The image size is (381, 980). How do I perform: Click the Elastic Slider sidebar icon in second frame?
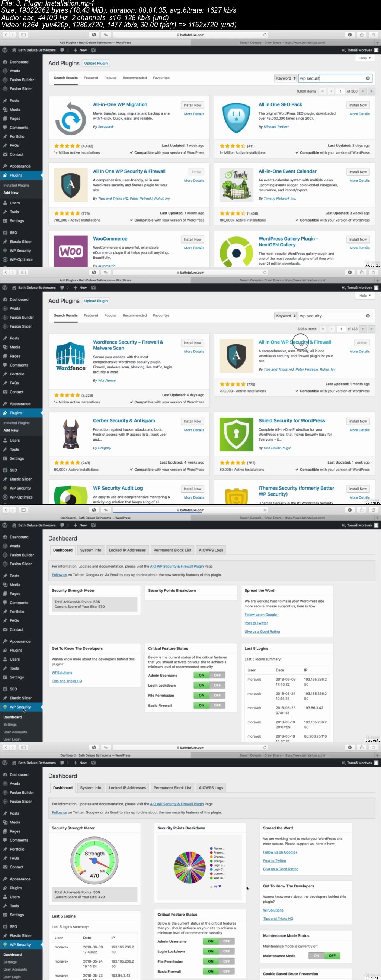pyautogui.click(x=5, y=479)
